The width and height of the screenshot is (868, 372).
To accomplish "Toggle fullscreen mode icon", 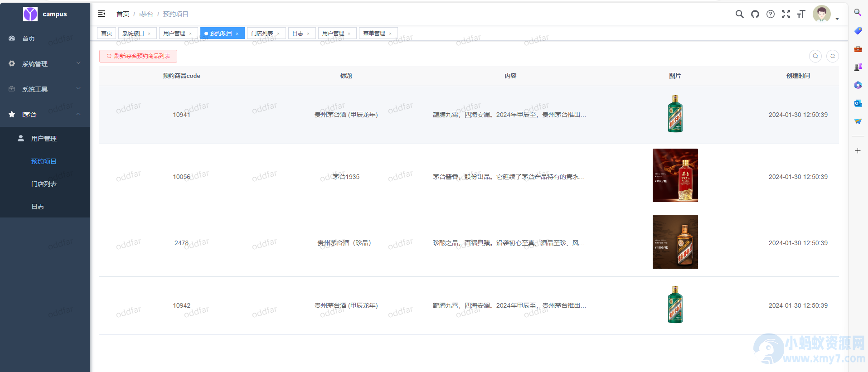I will tap(786, 14).
